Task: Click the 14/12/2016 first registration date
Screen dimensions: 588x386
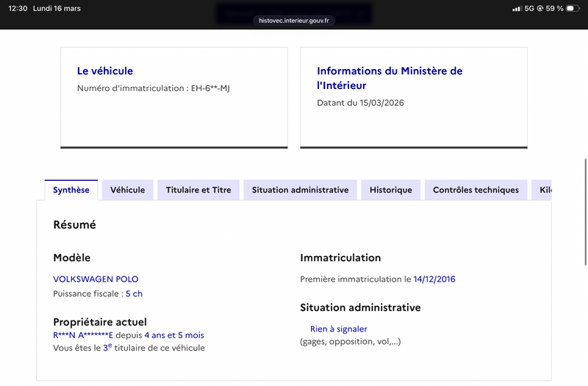Action: pos(434,279)
